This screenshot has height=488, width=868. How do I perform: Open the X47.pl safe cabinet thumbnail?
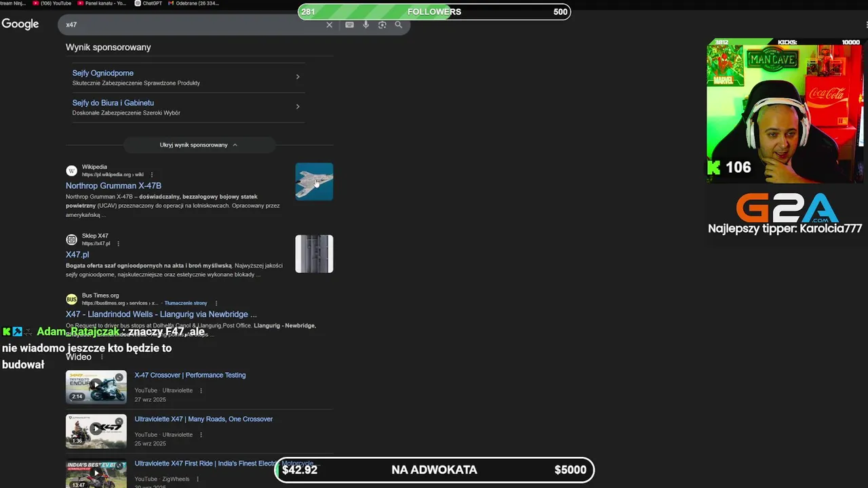(x=314, y=254)
